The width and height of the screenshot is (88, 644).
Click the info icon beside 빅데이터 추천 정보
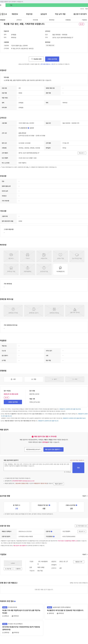click(15, 601)
